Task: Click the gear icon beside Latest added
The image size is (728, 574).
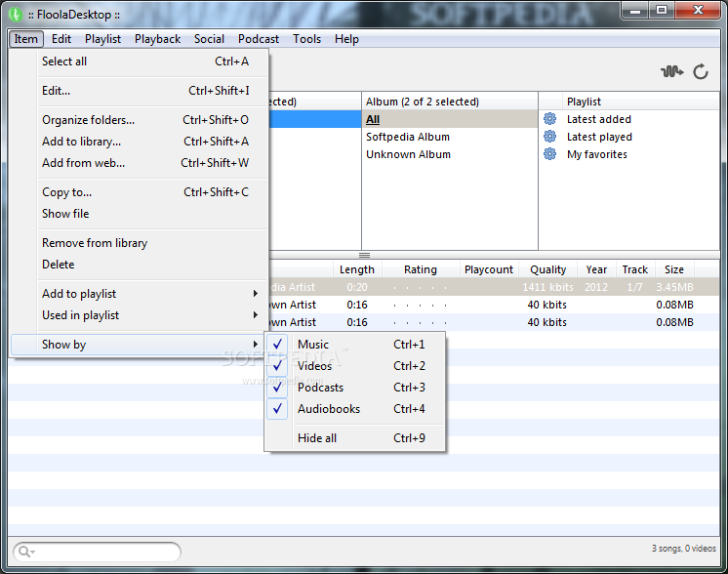Action: pyautogui.click(x=549, y=119)
